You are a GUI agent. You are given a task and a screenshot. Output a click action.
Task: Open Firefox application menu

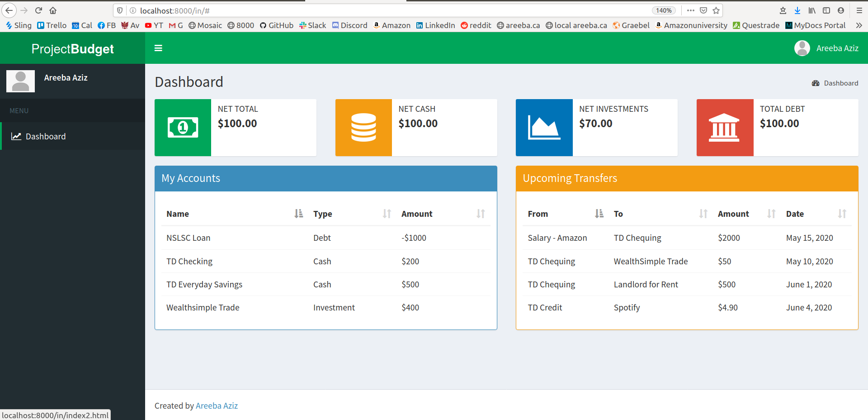click(859, 10)
